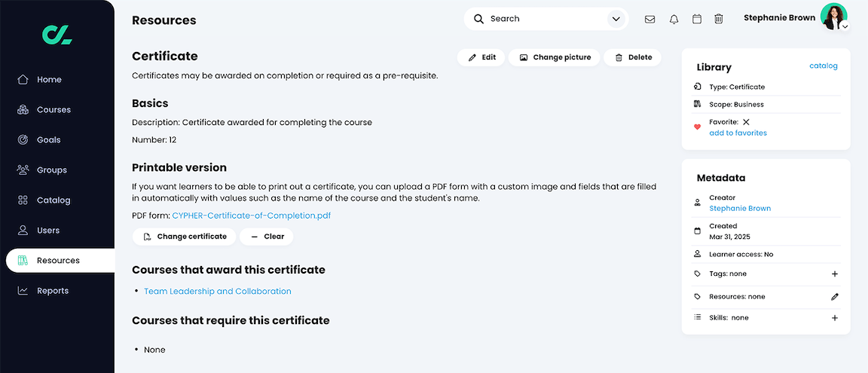Click the red heart favorite icon
868x373 pixels.
698,127
